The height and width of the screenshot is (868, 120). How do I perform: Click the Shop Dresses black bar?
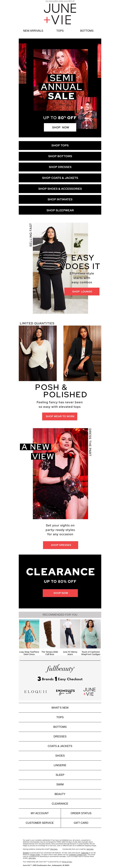(x=60, y=167)
